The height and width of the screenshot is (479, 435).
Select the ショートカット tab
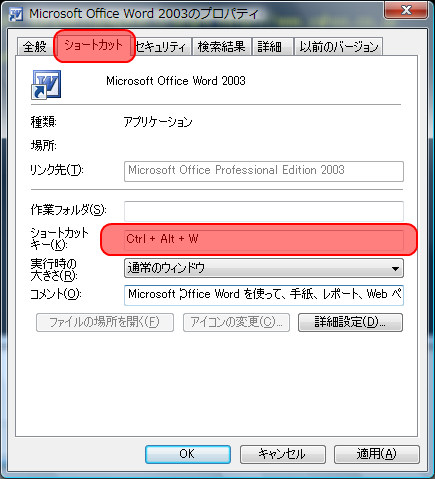point(94,45)
